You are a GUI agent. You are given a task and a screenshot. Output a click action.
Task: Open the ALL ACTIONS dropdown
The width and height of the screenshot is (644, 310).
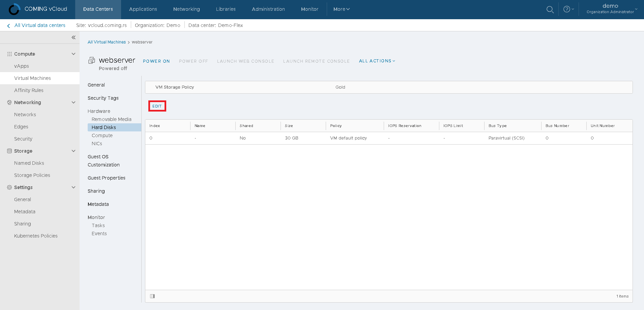[x=377, y=61]
